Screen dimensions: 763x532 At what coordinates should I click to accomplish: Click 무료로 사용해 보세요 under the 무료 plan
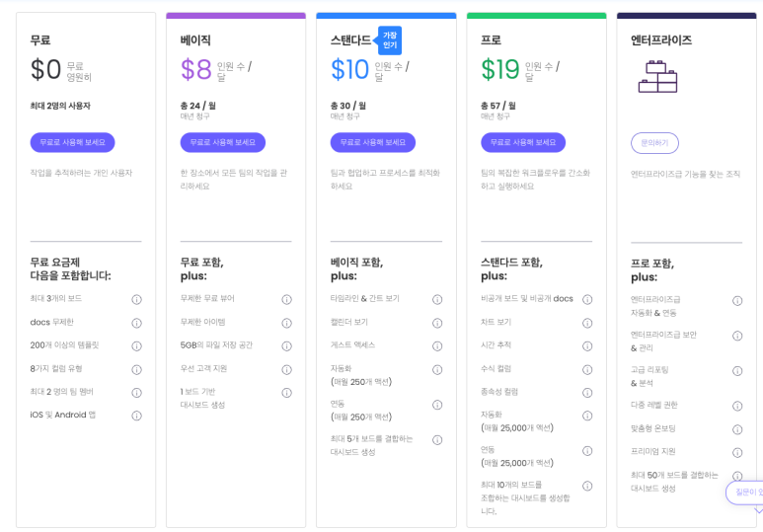[x=73, y=142]
